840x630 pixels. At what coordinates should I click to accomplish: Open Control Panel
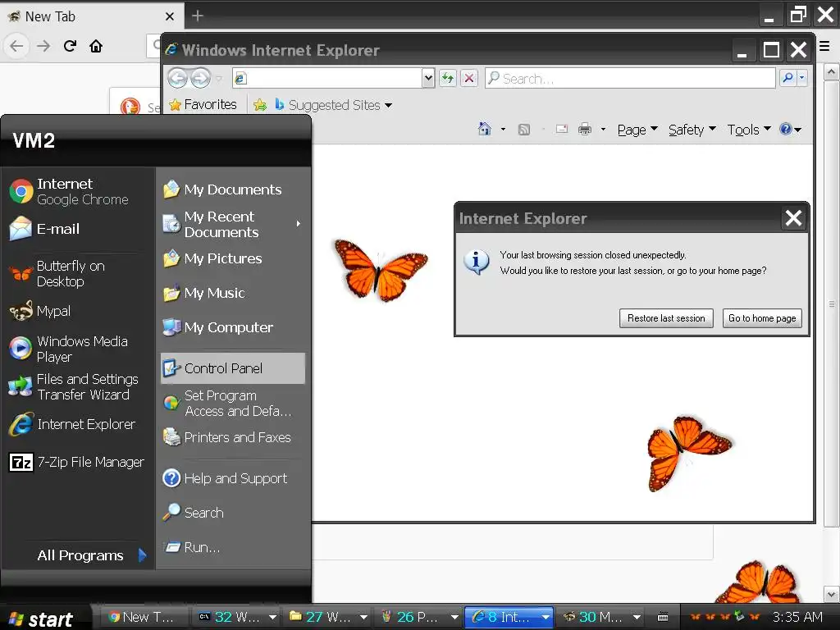pos(232,368)
